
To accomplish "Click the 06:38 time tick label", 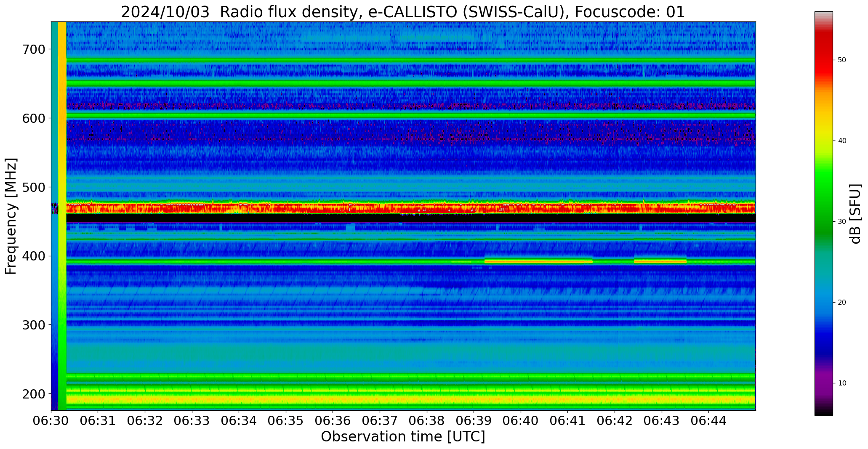I will (427, 420).
